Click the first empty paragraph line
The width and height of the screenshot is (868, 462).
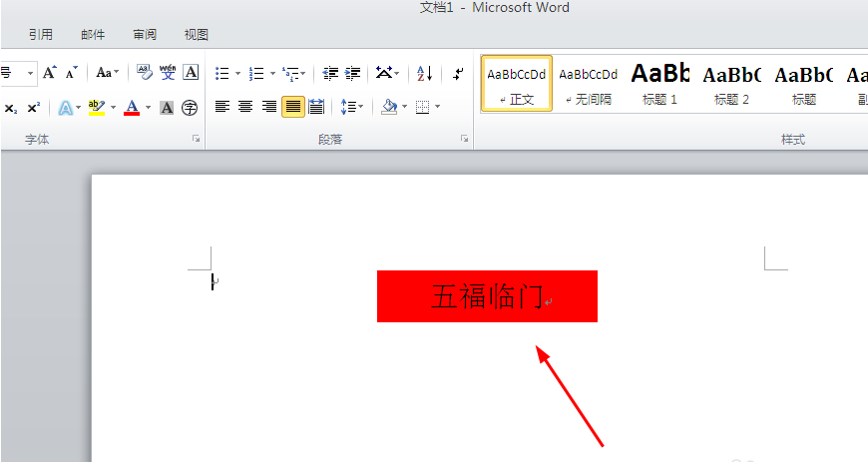click(215, 281)
